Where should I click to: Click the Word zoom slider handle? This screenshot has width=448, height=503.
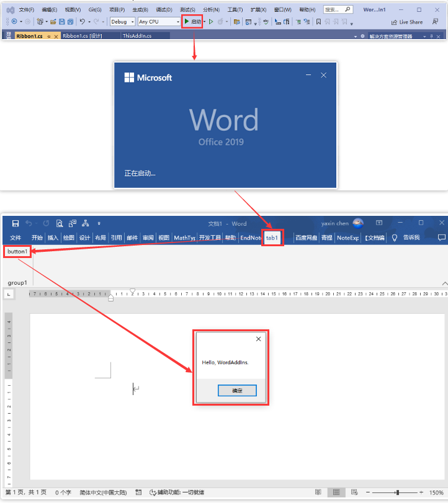(397, 492)
